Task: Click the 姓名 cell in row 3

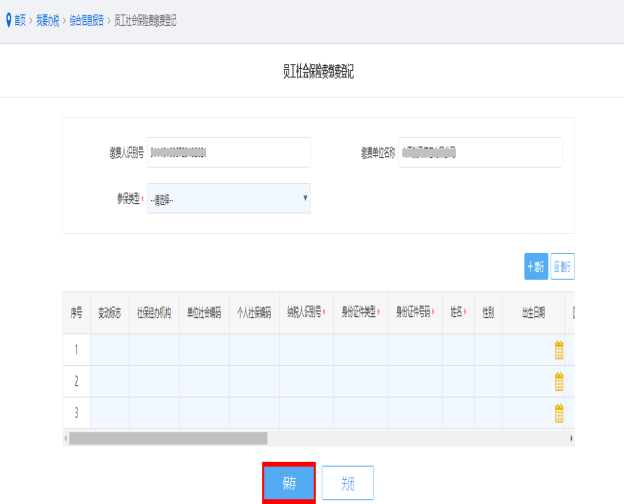Action: coord(458,413)
